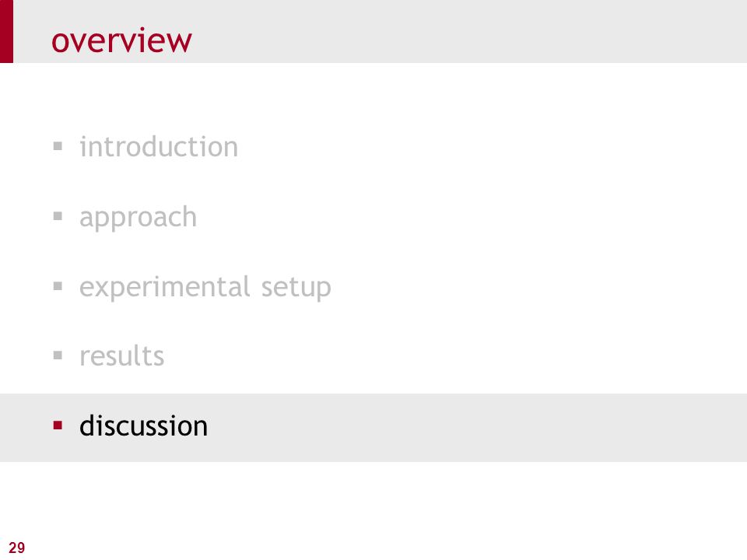Click the red square bullet beside discussion
This screenshot has width=747, height=560.
coord(58,425)
